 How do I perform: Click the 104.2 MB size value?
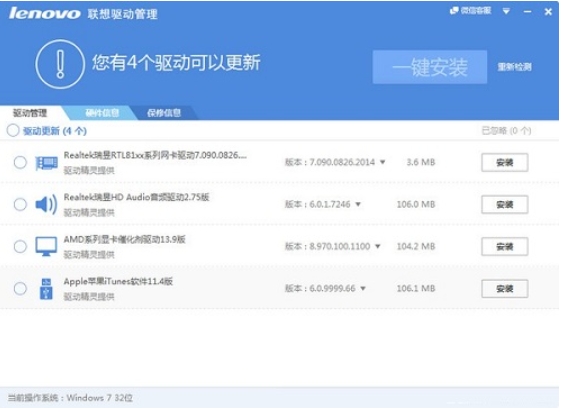tap(416, 247)
